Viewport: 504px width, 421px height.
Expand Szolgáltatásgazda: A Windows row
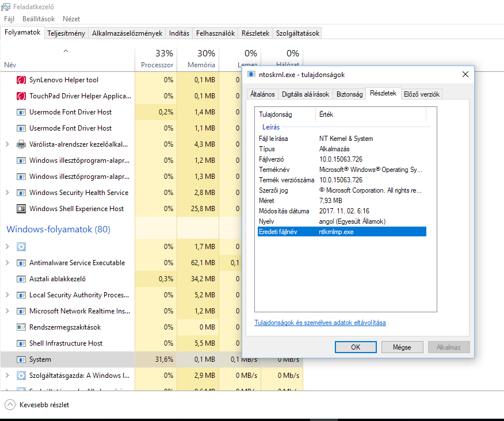point(7,376)
